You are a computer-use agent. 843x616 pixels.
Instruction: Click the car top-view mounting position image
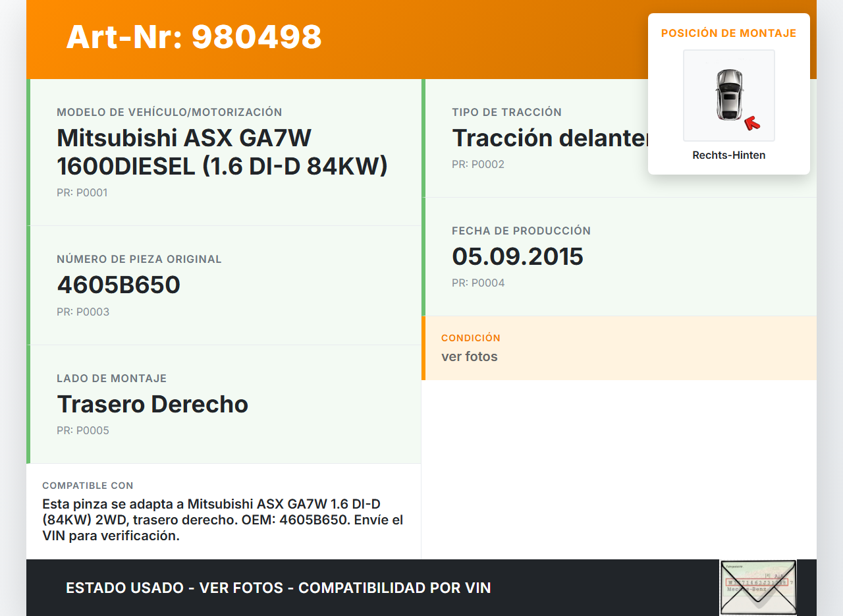(x=728, y=95)
